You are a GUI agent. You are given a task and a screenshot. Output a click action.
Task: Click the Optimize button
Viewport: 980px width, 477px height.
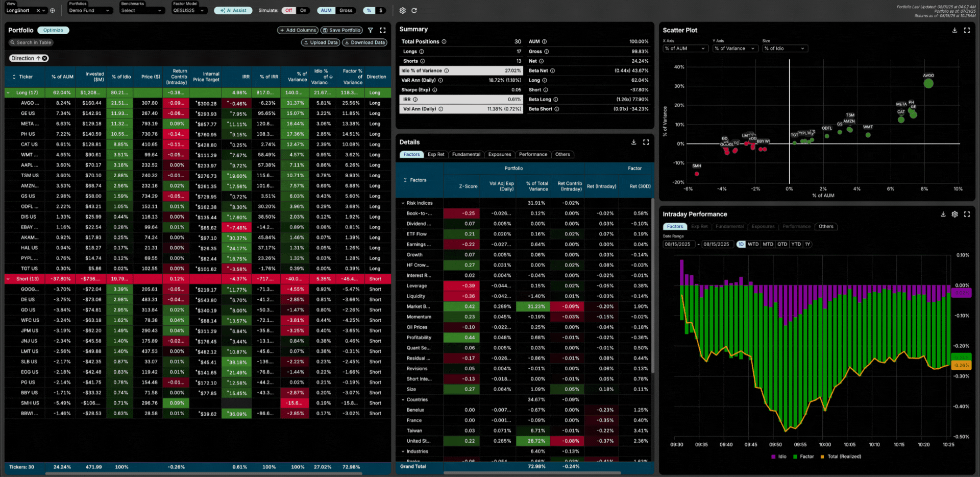53,31
